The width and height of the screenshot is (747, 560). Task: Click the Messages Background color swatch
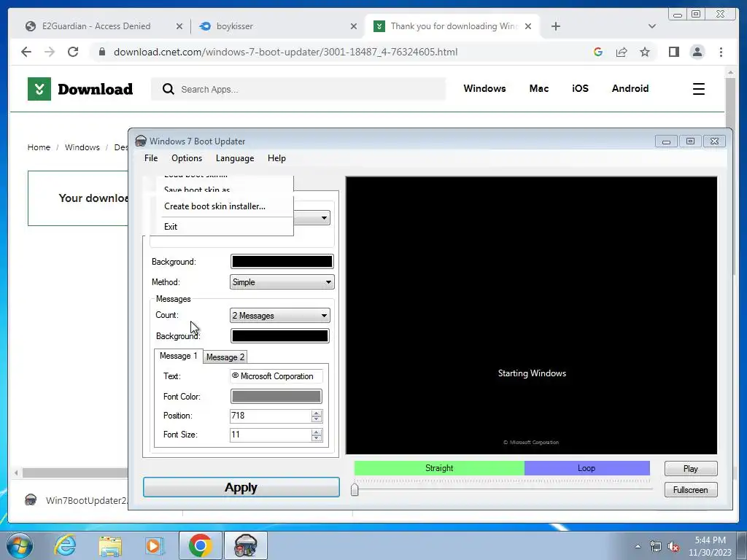pyautogui.click(x=279, y=335)
